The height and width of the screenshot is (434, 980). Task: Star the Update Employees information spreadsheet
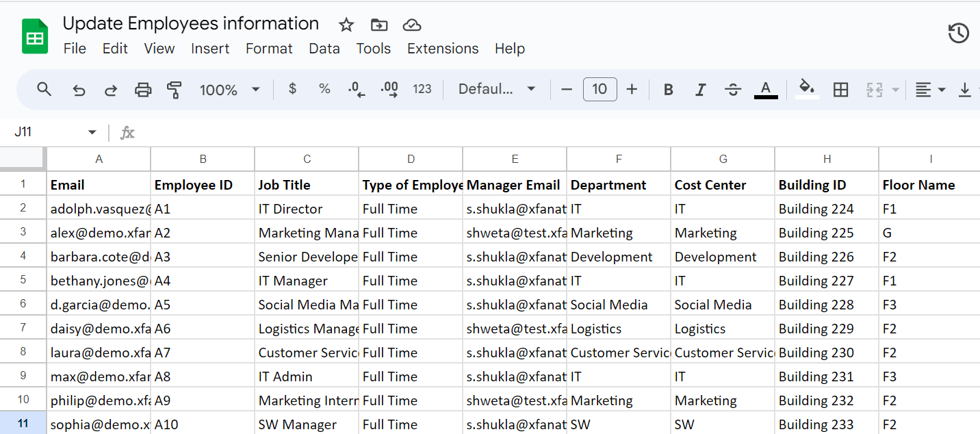click(346, 25)
